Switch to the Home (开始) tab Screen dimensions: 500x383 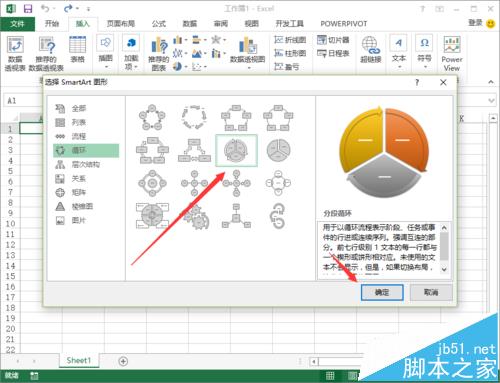(x=52, y=24)
